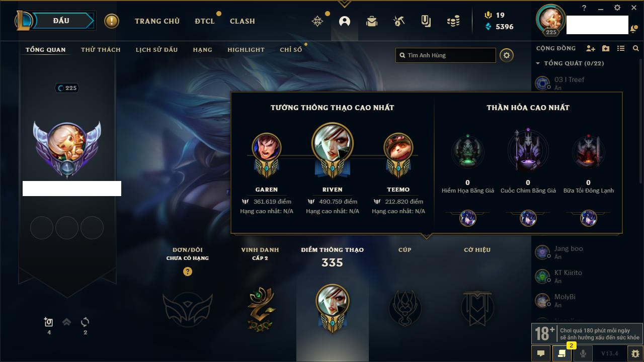Open the friend list sort options icon
The height and width of the screenshot is (362, 644).
[621, 48]
